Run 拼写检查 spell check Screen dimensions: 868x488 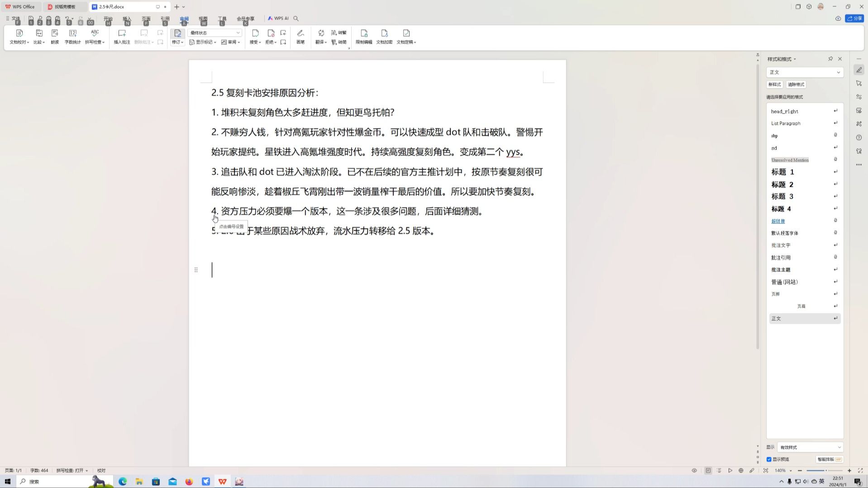(95, 37)
